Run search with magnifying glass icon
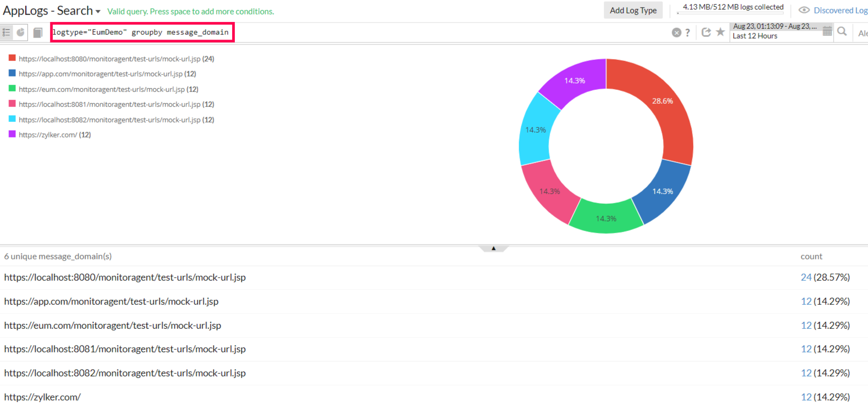 point(842,32)
